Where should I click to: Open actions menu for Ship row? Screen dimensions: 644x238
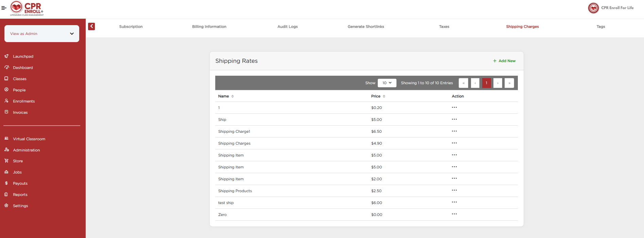454,119
